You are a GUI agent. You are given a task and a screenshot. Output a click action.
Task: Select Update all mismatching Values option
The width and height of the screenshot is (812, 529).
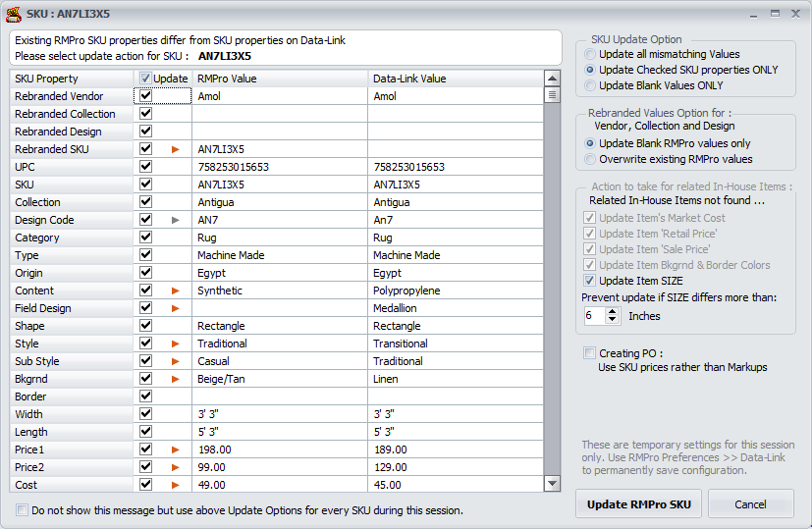coord(590,54)
